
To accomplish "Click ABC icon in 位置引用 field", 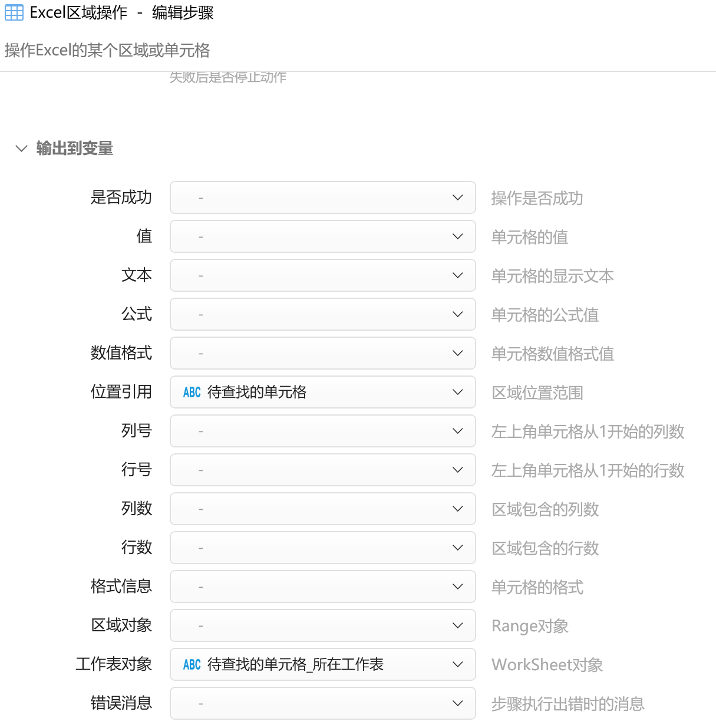I will click(x=192, y=393).
